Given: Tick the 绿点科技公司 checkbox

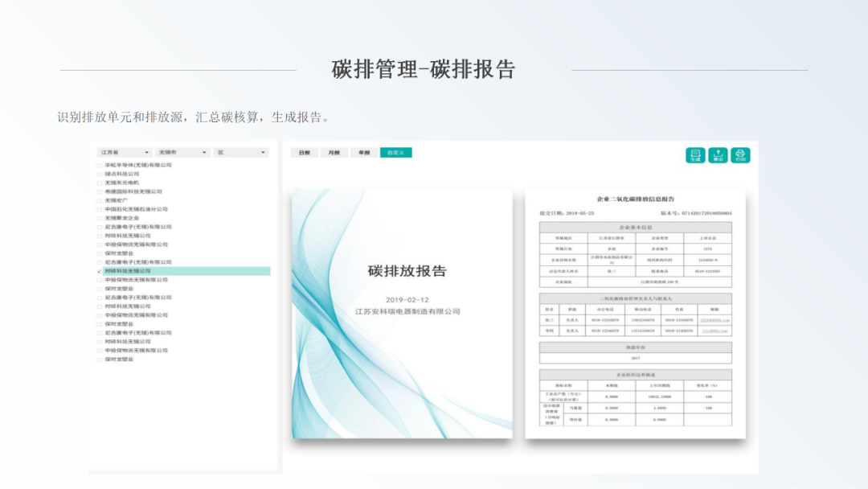Looking at the screenshot, I should coord(100,175).
